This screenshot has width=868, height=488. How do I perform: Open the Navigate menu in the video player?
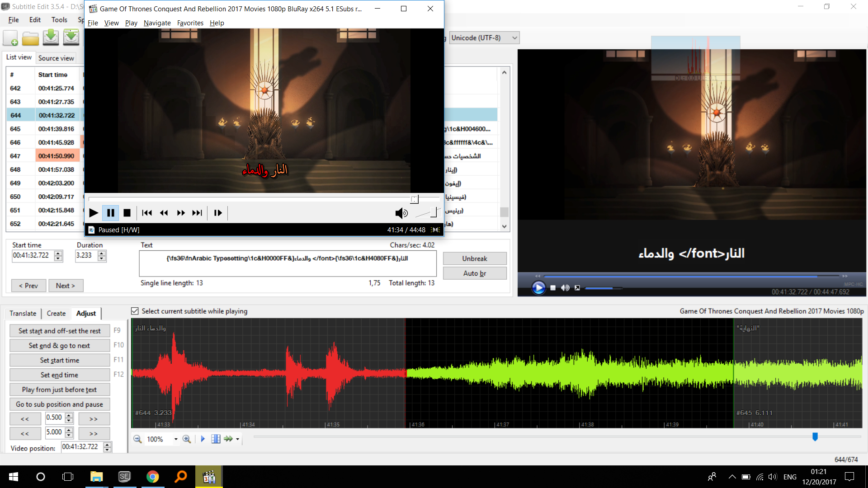click(157, 23)
